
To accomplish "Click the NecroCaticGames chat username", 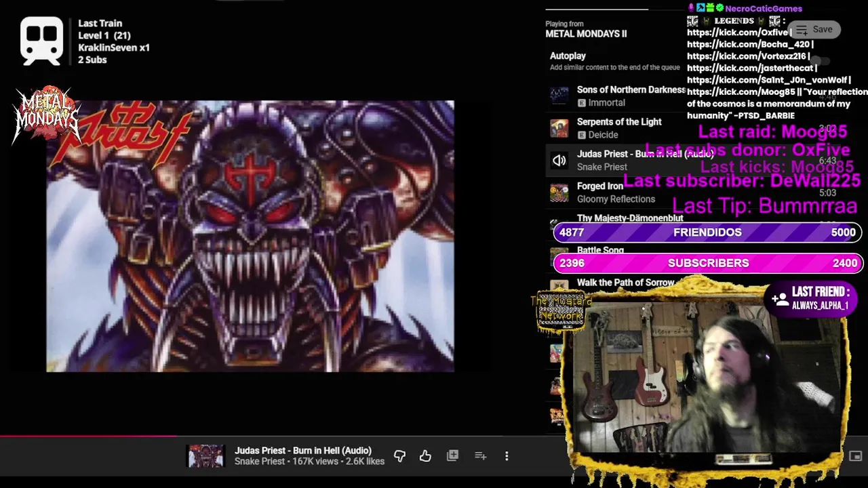I will click(x=764, y=9).
